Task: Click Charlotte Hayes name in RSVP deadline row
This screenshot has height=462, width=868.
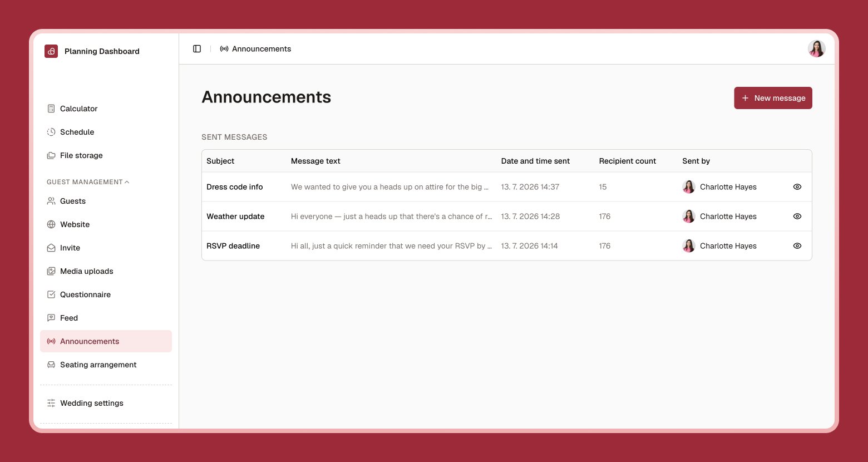Action: coord(728,246)
